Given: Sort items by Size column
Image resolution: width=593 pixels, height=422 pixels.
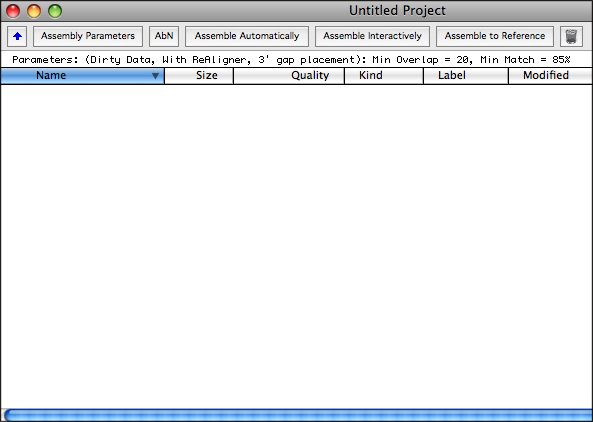Looking at the screenshot, I should pos(199,76).
